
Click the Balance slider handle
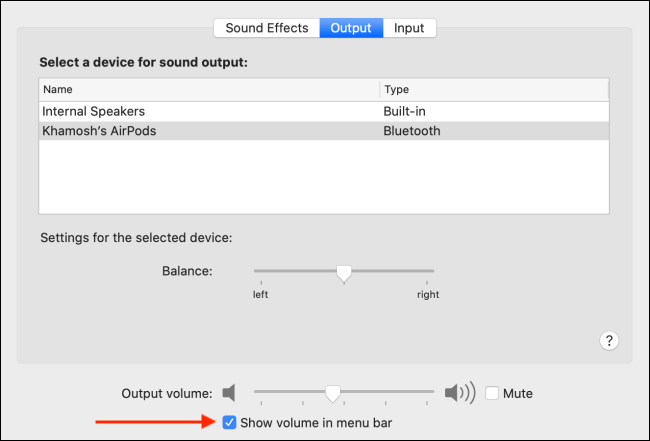coord(344,274)
